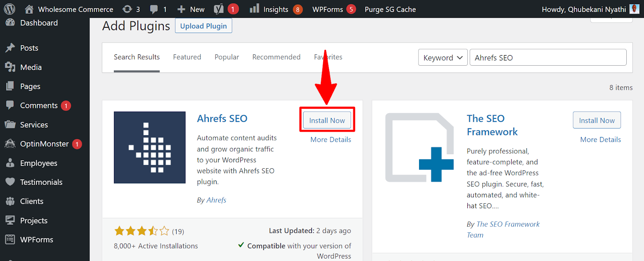Open the Dashboard menu item
This screenshot has width=644, height=261.
click(39, 23)
